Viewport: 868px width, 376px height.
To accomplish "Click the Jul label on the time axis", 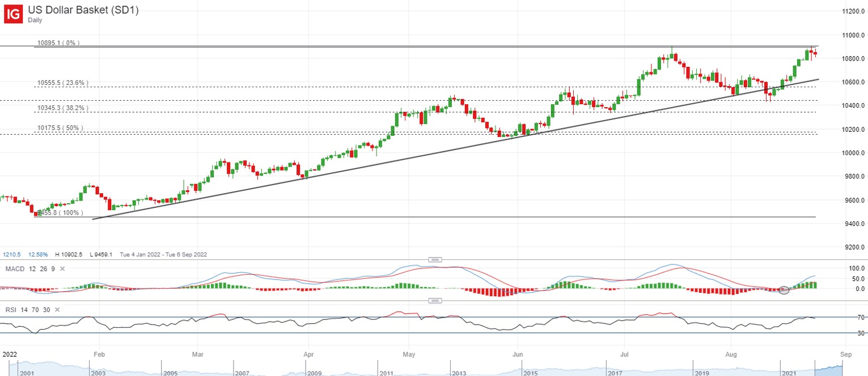I will [x=624, y=354].
